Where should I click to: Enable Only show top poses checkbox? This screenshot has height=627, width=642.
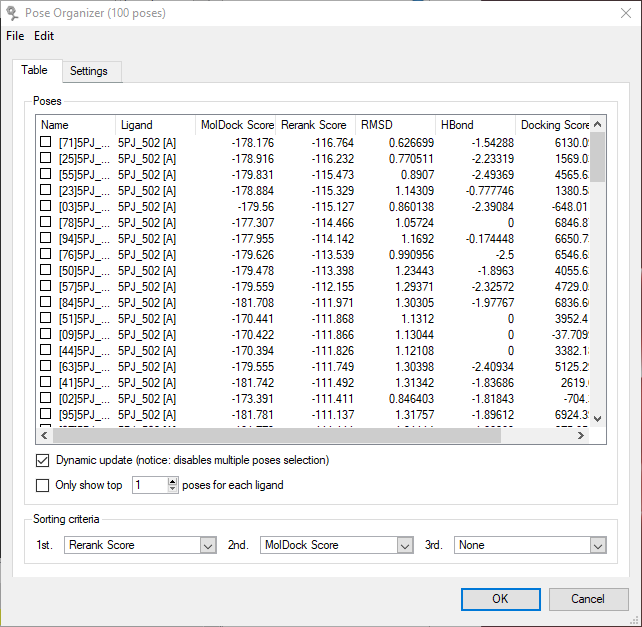tap(43, 485)
